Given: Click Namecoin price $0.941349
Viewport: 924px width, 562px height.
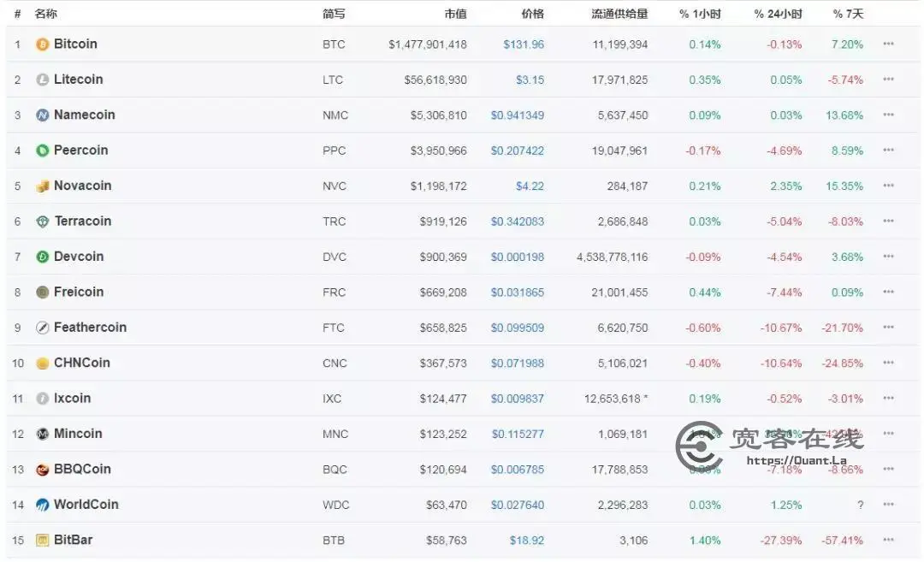Looking at the screenshot, I should (x=518, y=115).
